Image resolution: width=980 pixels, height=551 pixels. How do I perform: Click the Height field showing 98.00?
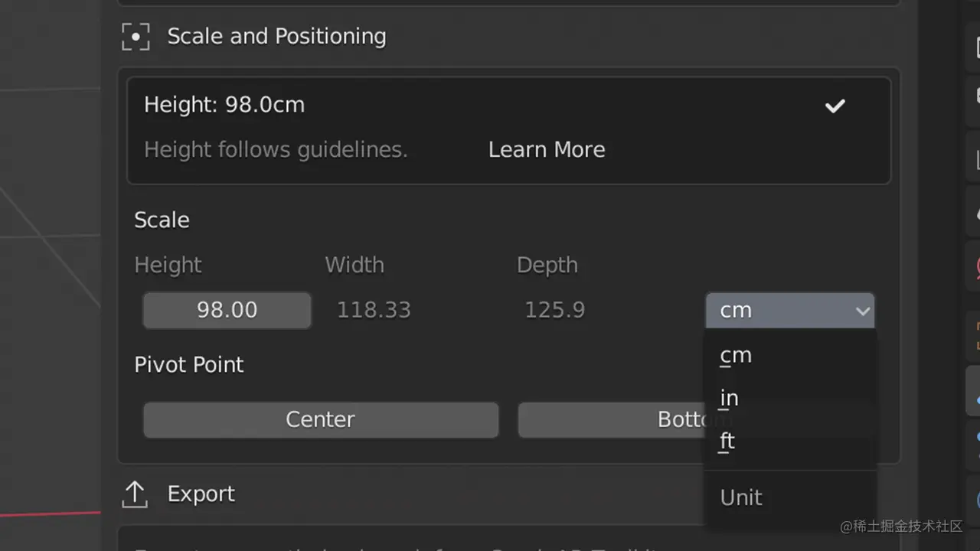[x=227, y=310]
